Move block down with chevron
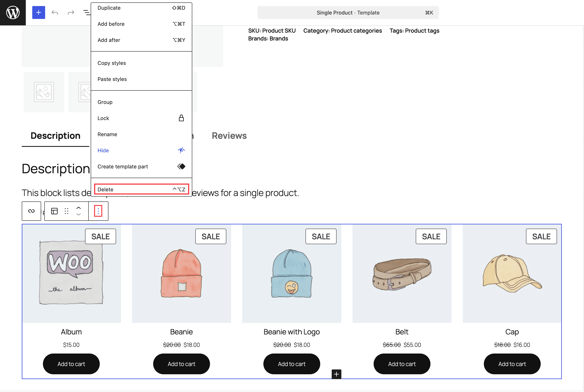Viewport: 584px width, 392px height. tap(79, 215)
